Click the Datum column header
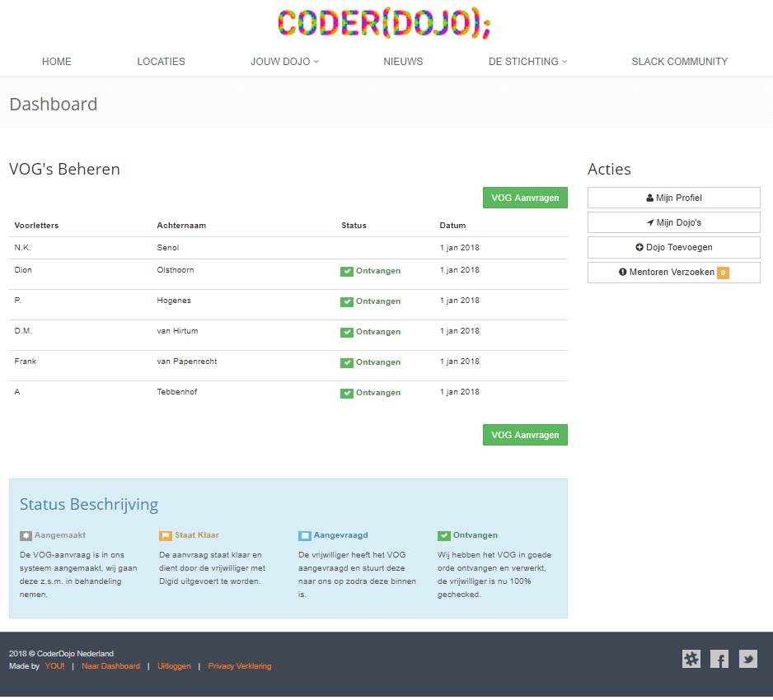The width and height of the screenshot is (773, 700). tap(452, 226)
